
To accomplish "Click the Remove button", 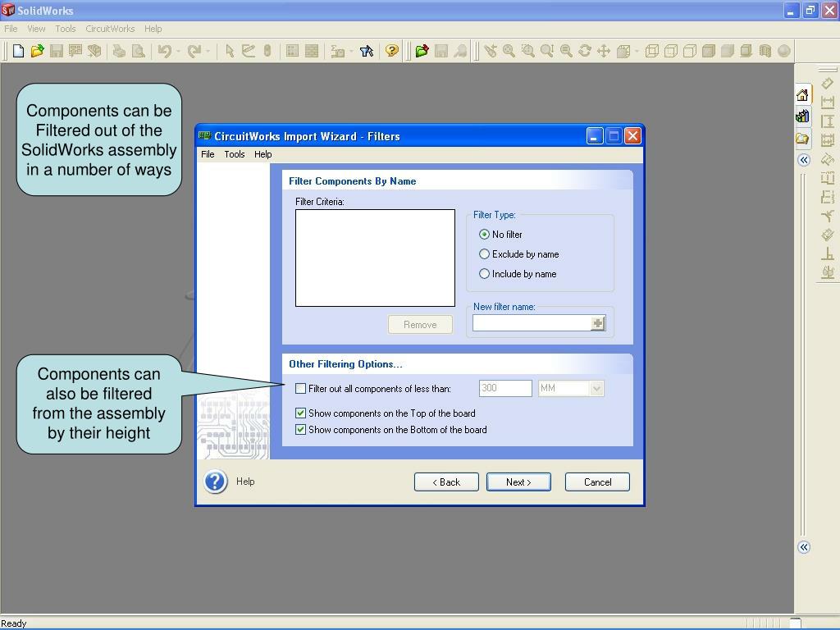I will (420, 325).
